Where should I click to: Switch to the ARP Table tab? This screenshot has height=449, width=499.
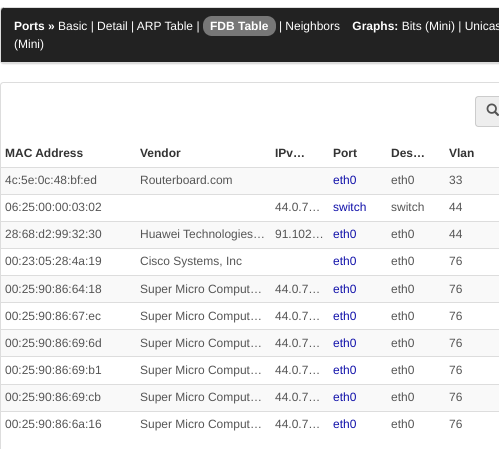164,26
